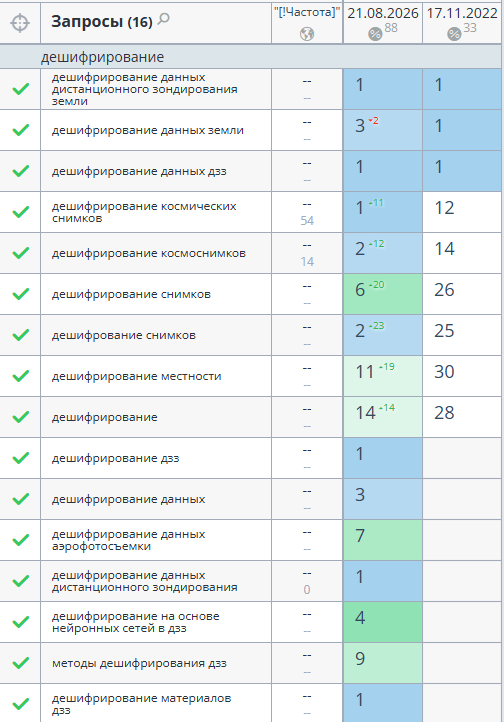Screen dimensions: 504x722
Task: Toggle checkmark for дешифрирование данных земли
Action: click(20, 130)
